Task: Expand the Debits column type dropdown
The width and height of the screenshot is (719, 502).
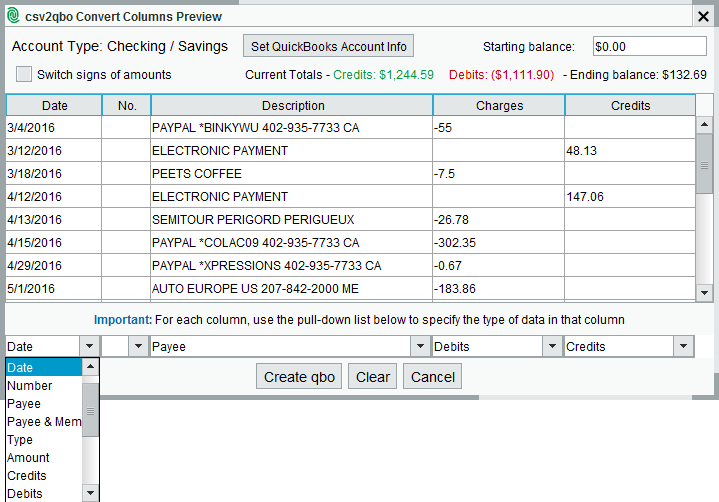Action: (x=551, y=347)
